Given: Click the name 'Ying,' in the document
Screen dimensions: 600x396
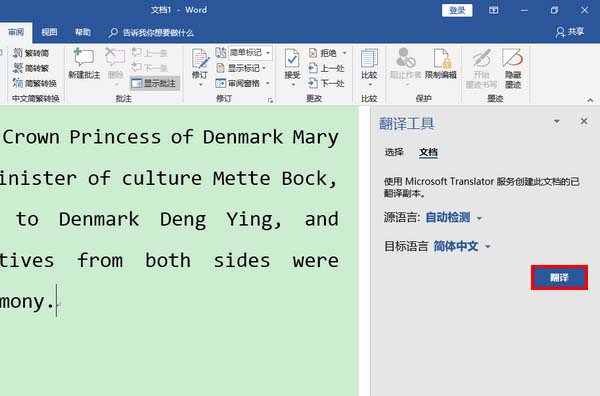Looking at the screenshot, I should tap(254, 220).
